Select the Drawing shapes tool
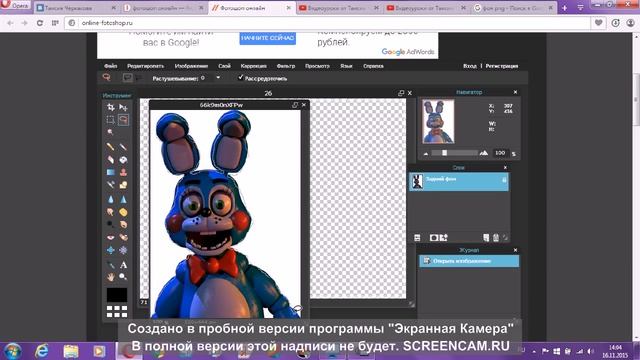This screenshot has width=640, height=360. coord(123,185)
